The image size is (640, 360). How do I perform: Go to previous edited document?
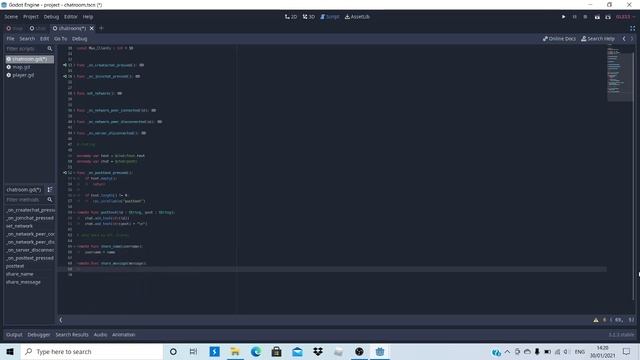point(624,39)
